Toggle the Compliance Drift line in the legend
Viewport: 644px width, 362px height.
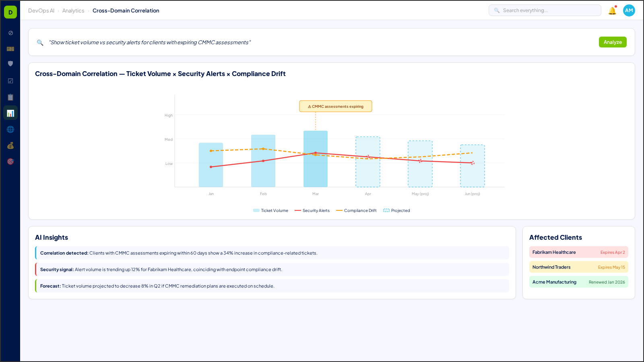tap(356, 210)
